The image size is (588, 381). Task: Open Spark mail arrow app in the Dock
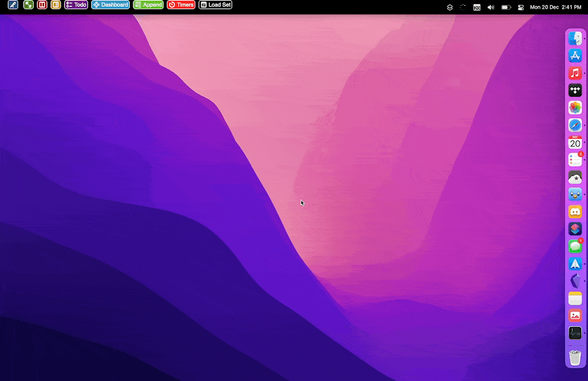(x=575, y=263)
